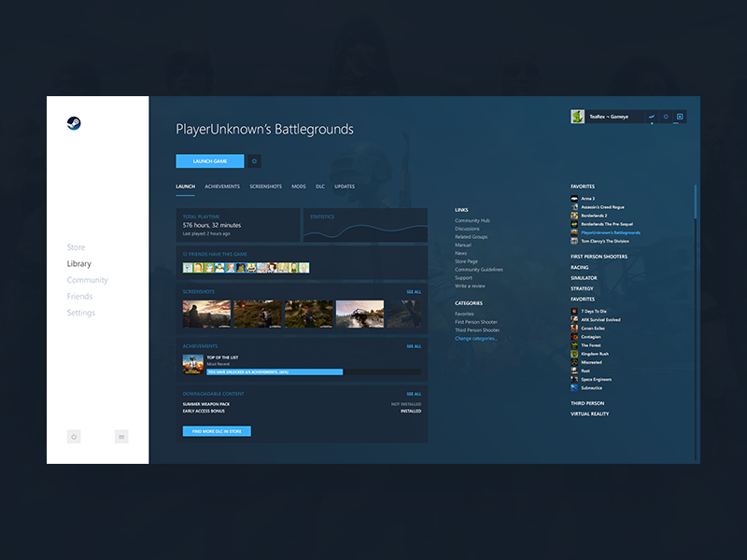Select Arma 3 game icon in Favorites
The width and height of the screenshot is (747, 560).
(x=574, y=199)
